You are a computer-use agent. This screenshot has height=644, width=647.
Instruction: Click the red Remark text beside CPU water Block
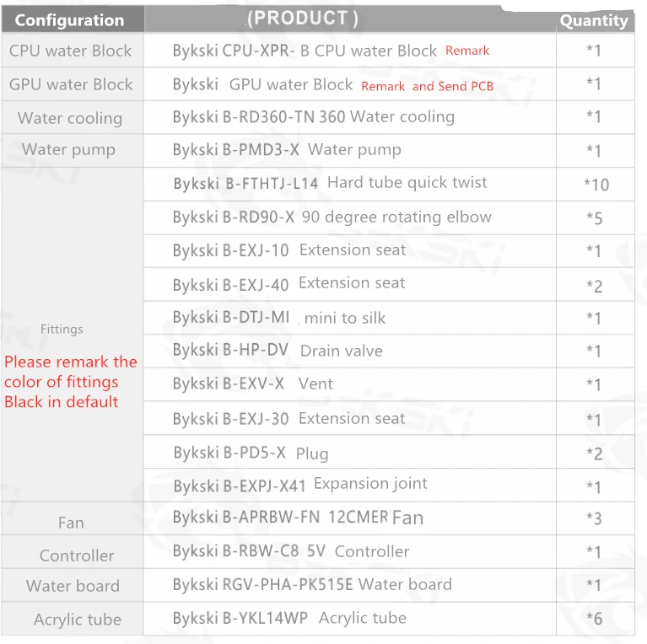tap(467, 51)
